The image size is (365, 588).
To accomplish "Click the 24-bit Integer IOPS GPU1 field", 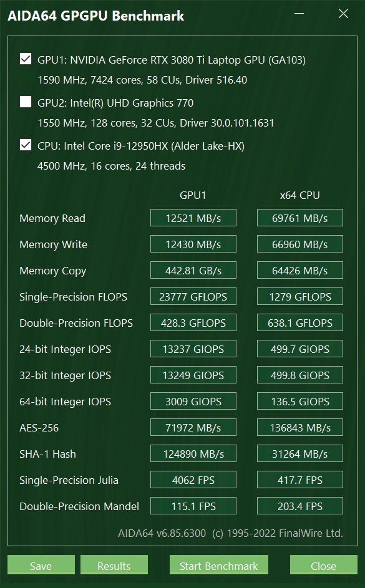I will click(193, 349).
